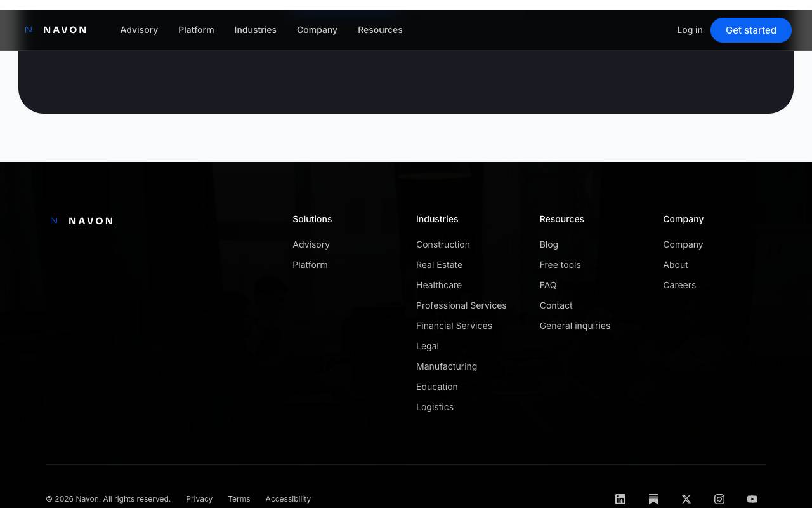Click the Log in link
812x508 pixels.
pos(690,30)
